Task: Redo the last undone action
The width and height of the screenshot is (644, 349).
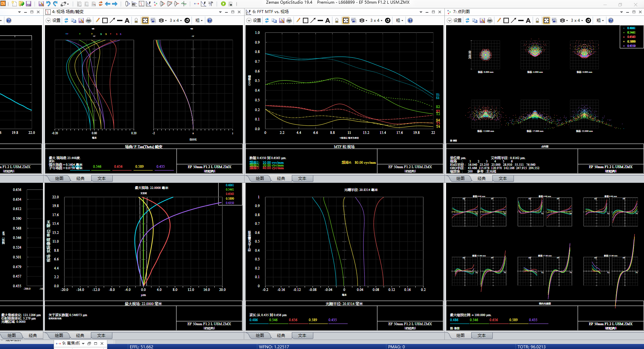Action: coord(55,4)
